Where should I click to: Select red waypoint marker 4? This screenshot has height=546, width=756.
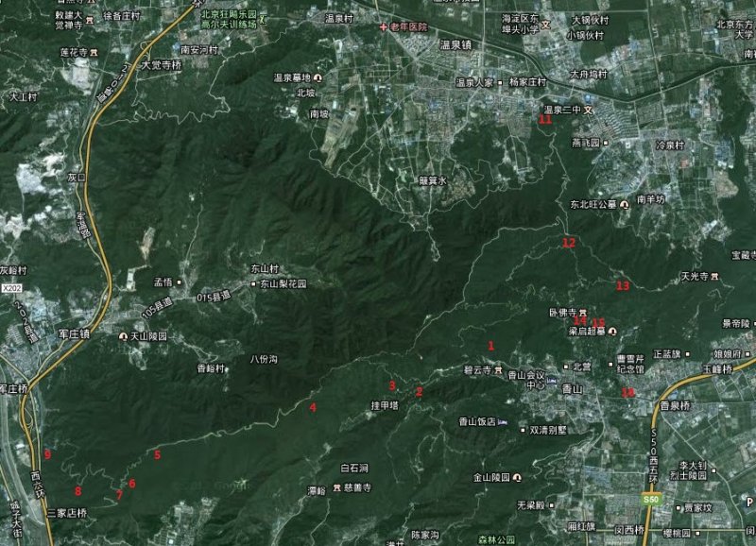click(312, 408)
